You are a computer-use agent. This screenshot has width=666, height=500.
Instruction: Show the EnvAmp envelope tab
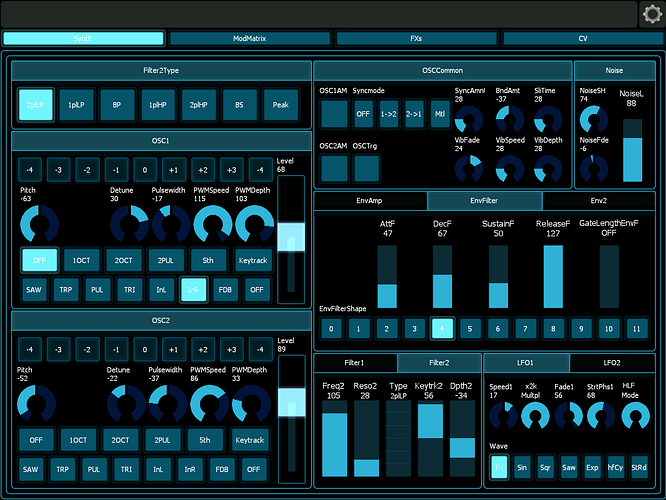tap(370, 201)
